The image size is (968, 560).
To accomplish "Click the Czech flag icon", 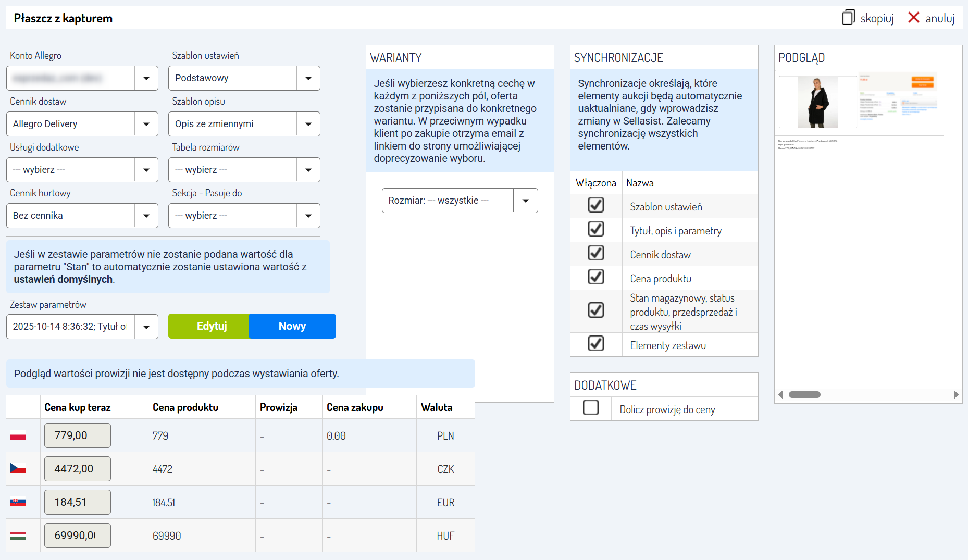I will click(x=18, y=469).
